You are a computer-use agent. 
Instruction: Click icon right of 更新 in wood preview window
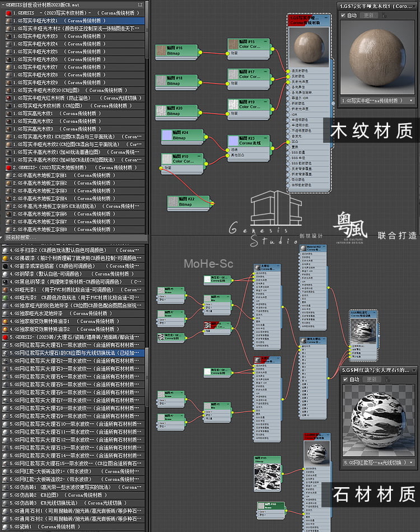384,16
